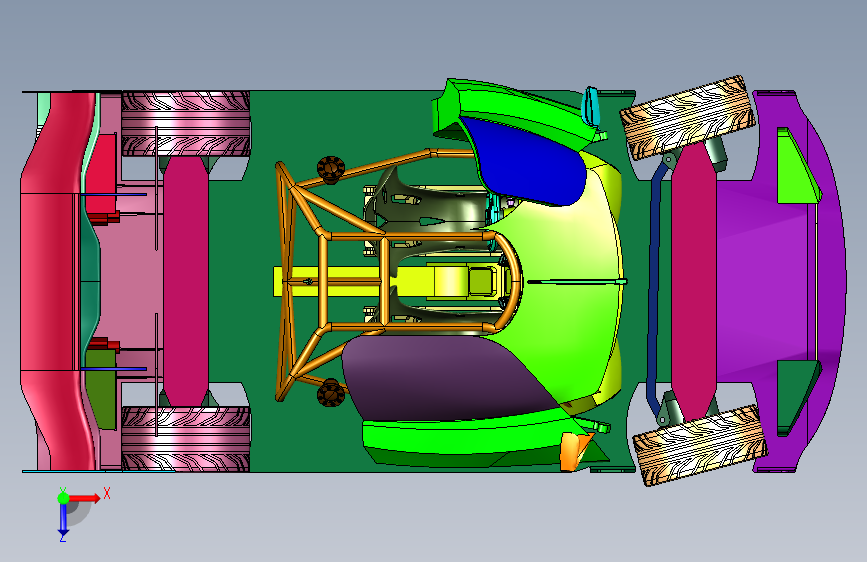Pick the lower-left pink tire
867x562 pixels.
click(185, 439)
